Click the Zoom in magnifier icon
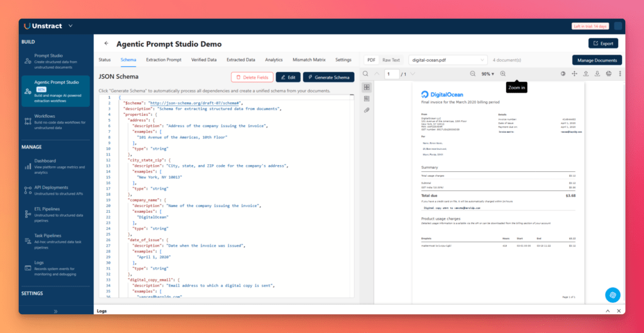 tap(503, 74)
